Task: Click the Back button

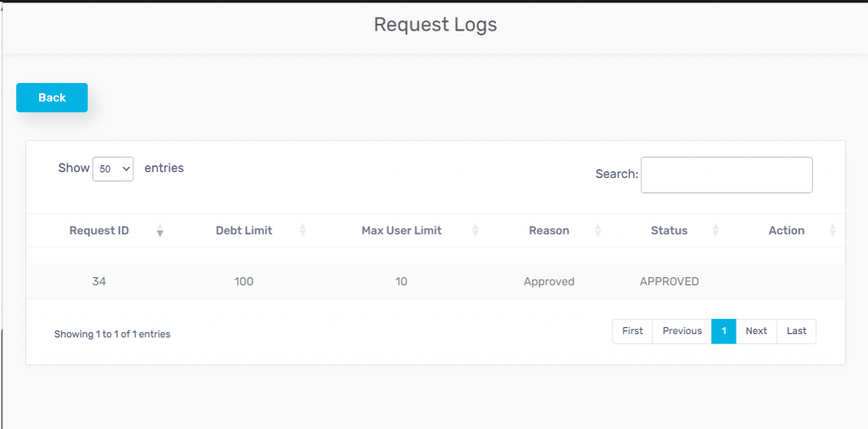Action: point(52,97)
